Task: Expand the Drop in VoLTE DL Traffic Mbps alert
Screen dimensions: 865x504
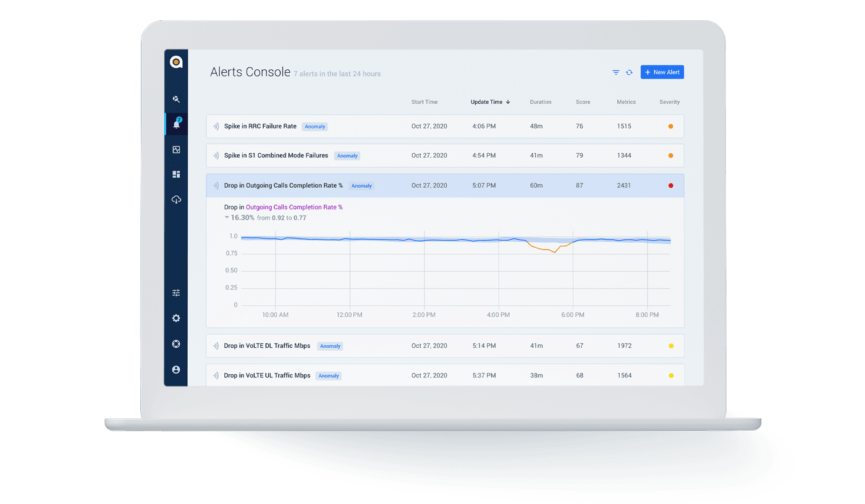Action: click(445, 346)
